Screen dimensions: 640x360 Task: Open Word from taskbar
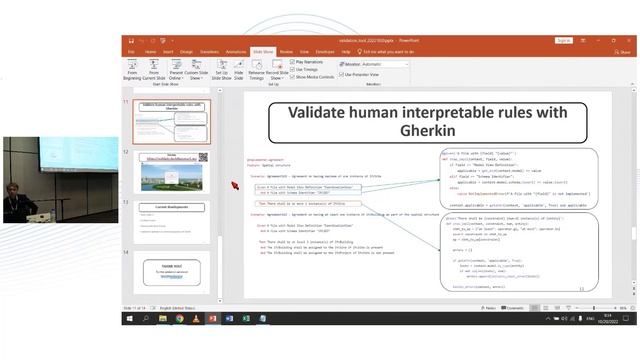click(229, 318)
